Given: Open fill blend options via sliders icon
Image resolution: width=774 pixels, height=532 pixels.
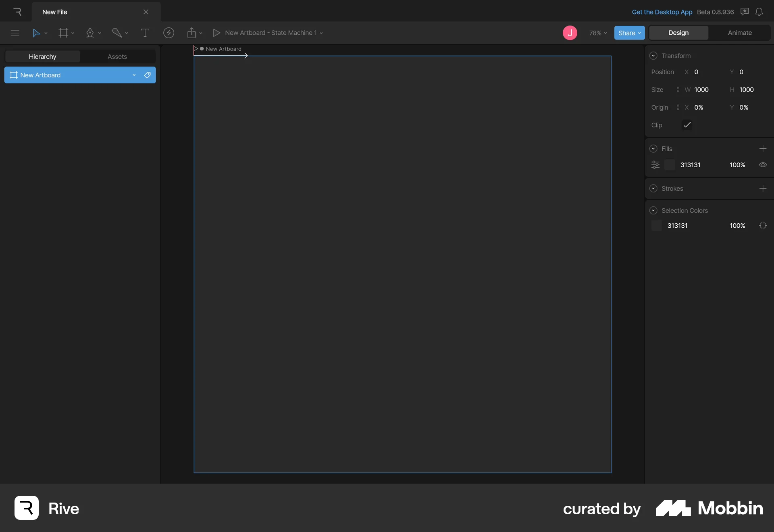Looking at the screenshot, I should point(655,165).
